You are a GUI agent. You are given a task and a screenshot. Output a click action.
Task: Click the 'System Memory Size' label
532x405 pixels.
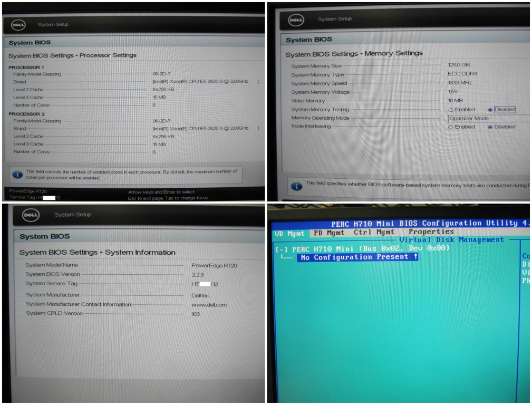tap(316, 66)
